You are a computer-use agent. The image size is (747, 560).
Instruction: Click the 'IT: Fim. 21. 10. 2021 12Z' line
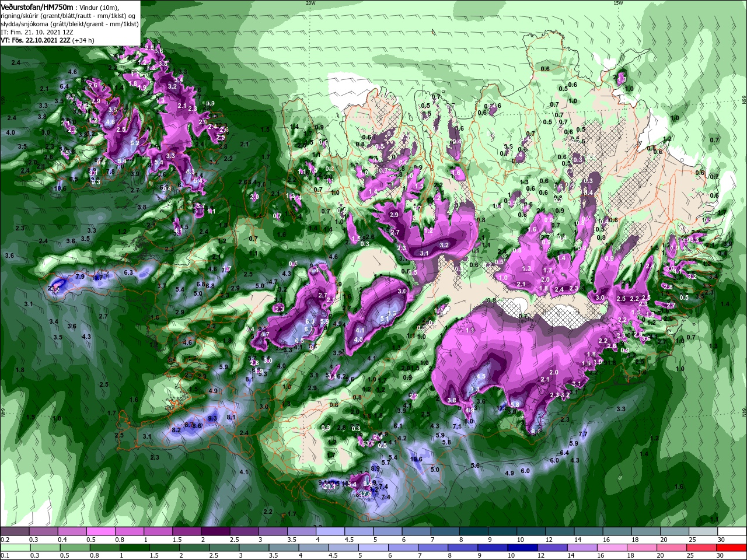click(37, 32)
